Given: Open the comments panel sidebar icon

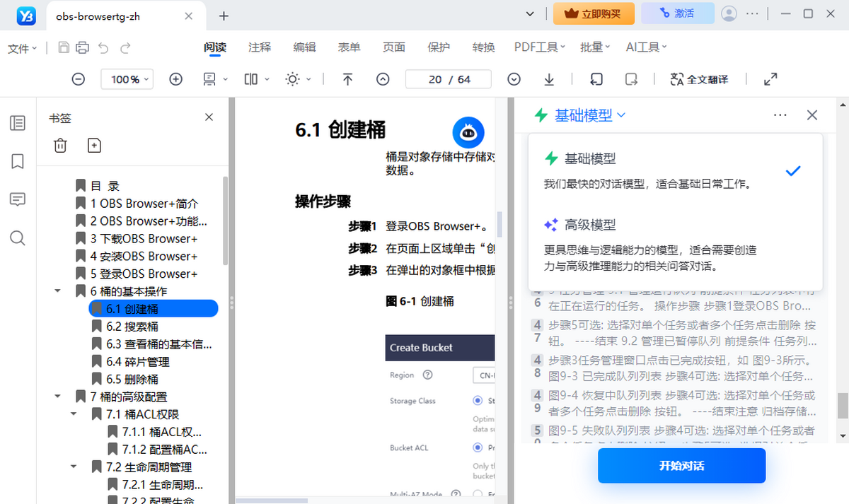Looking at the screenshot, I should [18, 199].
